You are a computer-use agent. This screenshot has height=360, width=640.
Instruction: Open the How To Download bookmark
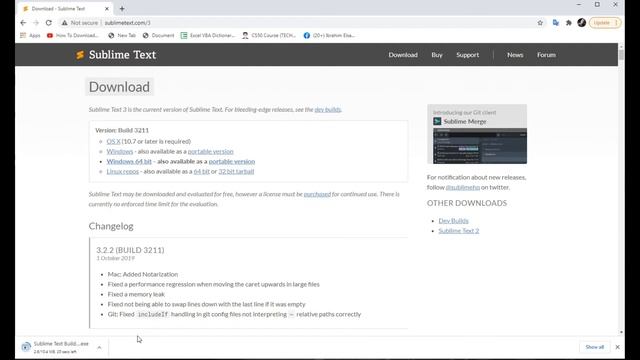73,36
